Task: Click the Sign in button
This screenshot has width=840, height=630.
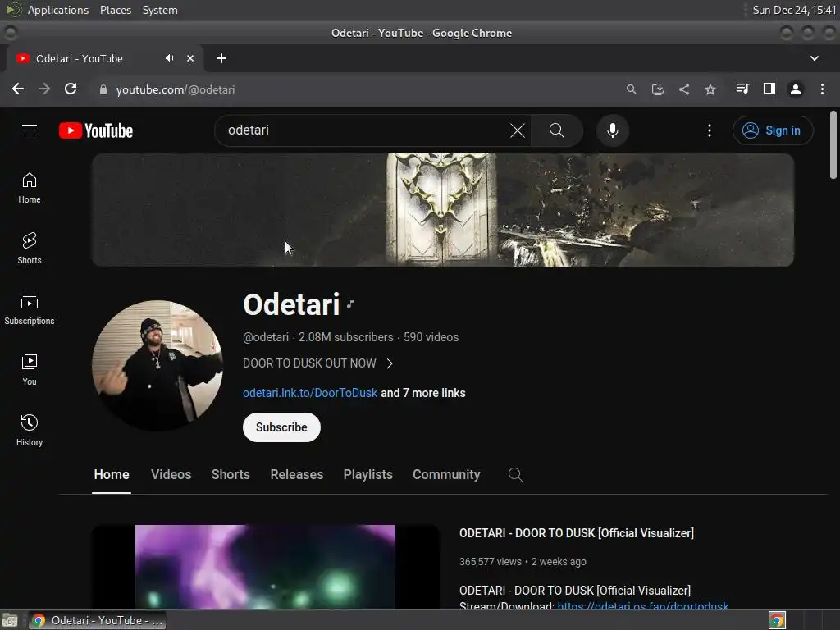Action: coord(773,130)
